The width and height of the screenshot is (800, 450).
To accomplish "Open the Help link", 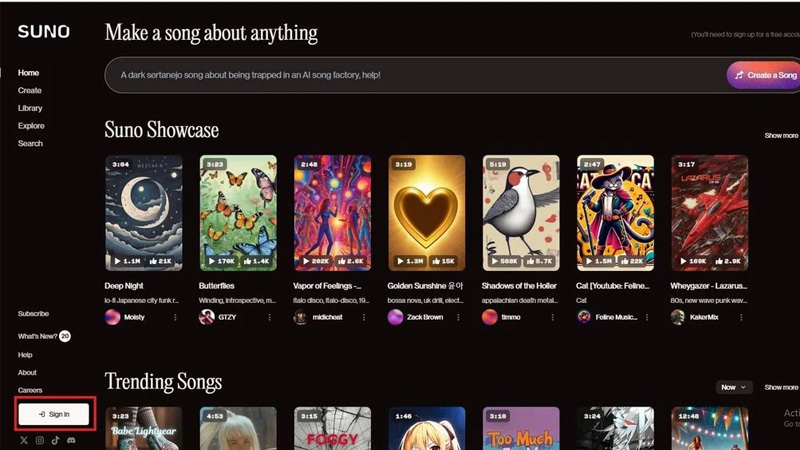I will [x=25, y=355].
